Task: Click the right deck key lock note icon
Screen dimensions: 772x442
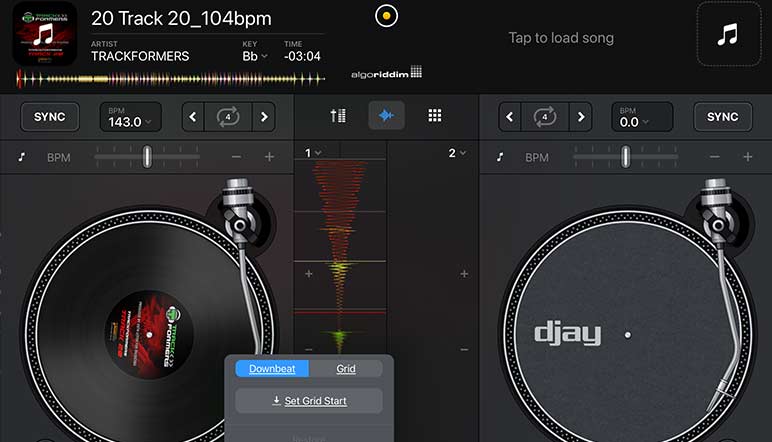Action: coord(500,157)
